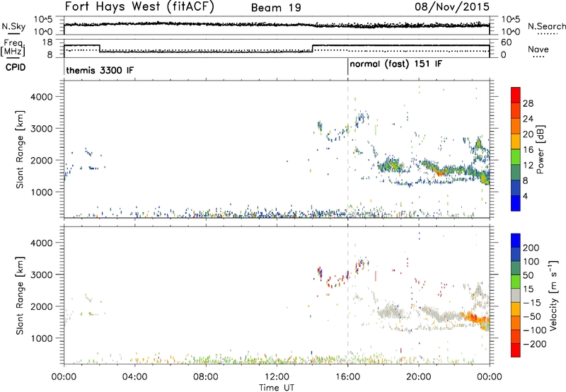Screen dimensions: 566x392
Task: Click the 4000 tick on Power panel axis
Action: pos(42,97)
